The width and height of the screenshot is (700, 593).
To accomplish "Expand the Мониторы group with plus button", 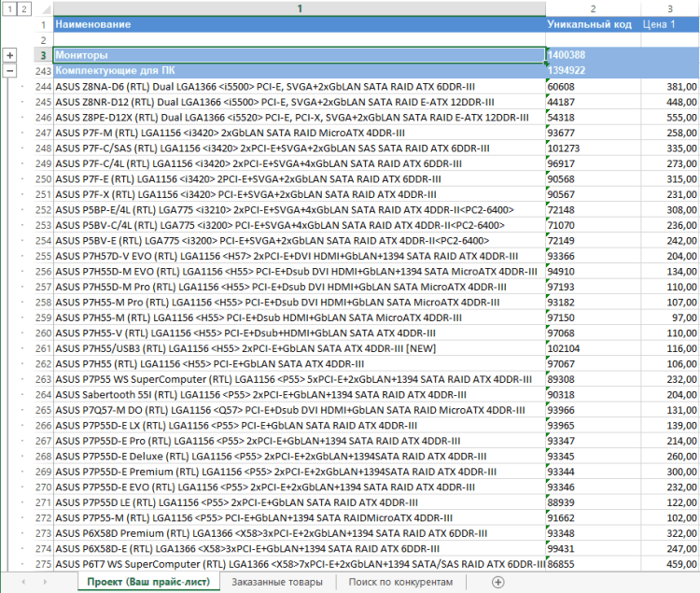I will (10, 55).
